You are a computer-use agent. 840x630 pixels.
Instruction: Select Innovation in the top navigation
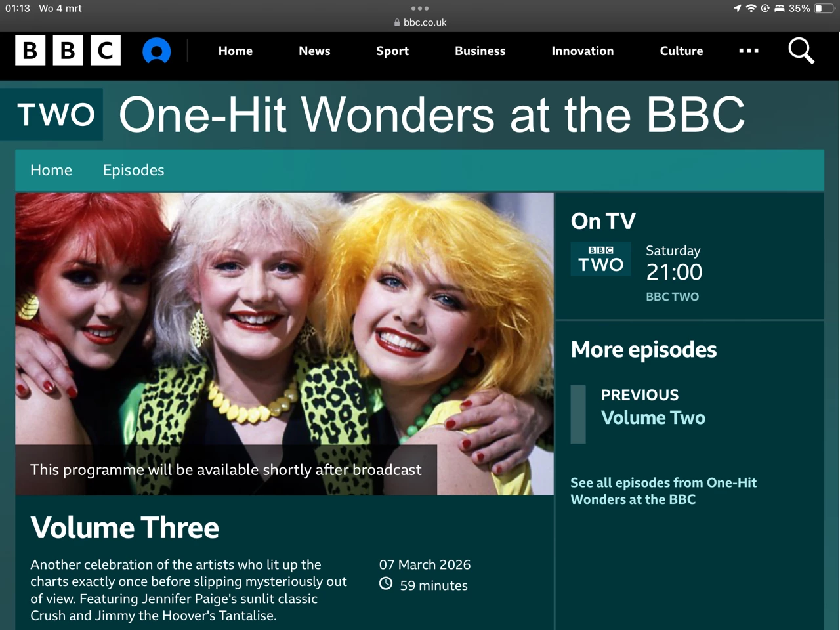[x=583, y=51]
